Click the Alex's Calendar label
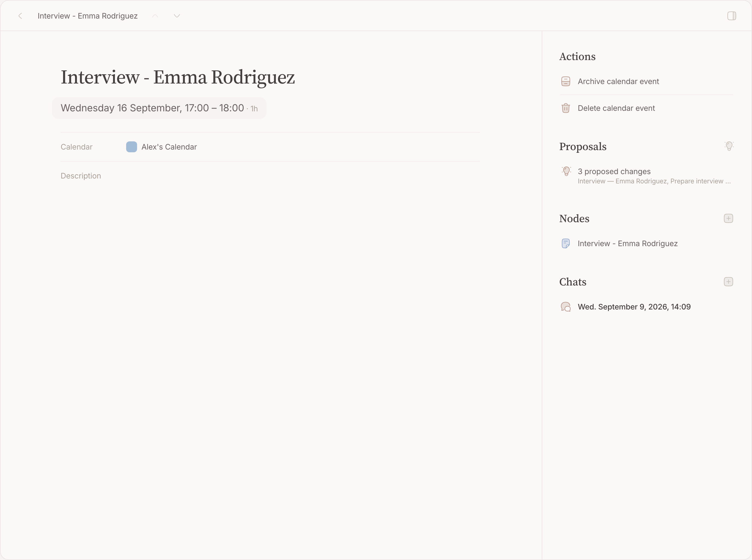Image resolution: width=752 pixels, height=560 pixels. (x=169, y=147)
